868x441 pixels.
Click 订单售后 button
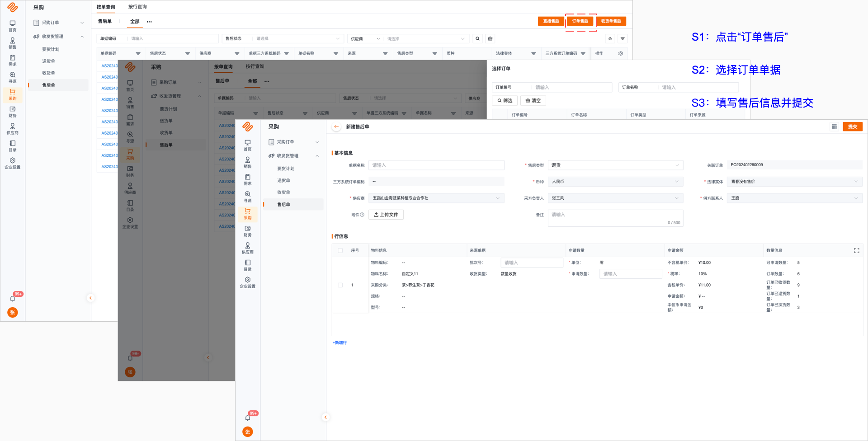[580, 21]
